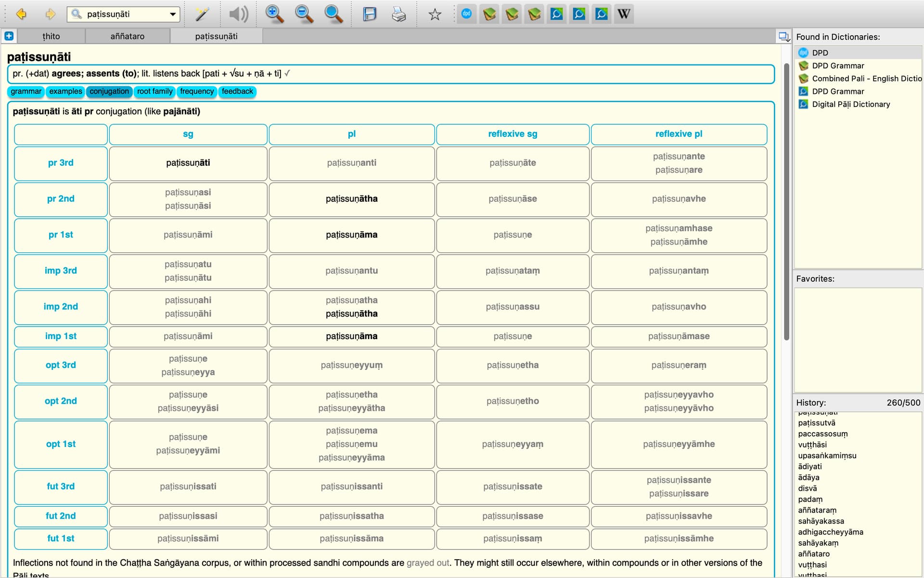Open the grammar section button

coord(26,91)
